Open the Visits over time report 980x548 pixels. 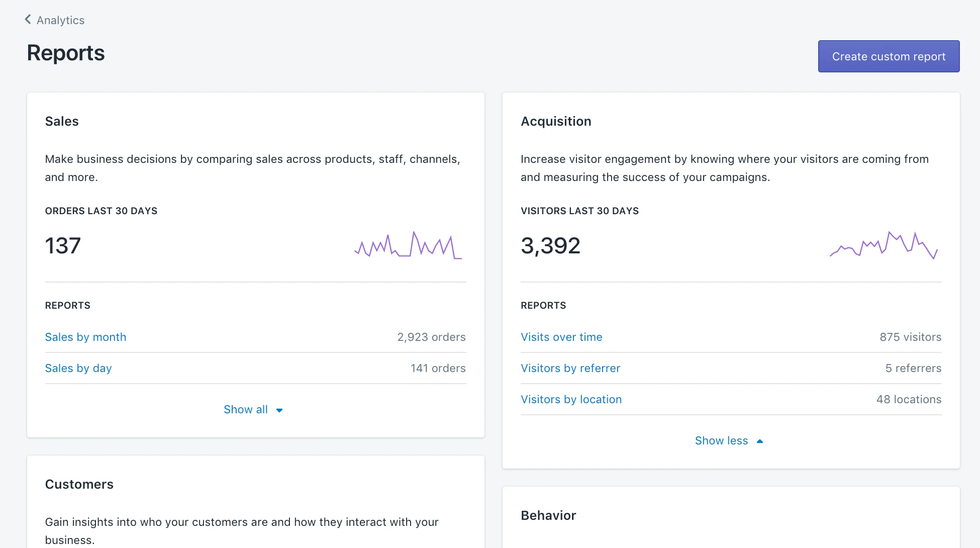point(561,337)
